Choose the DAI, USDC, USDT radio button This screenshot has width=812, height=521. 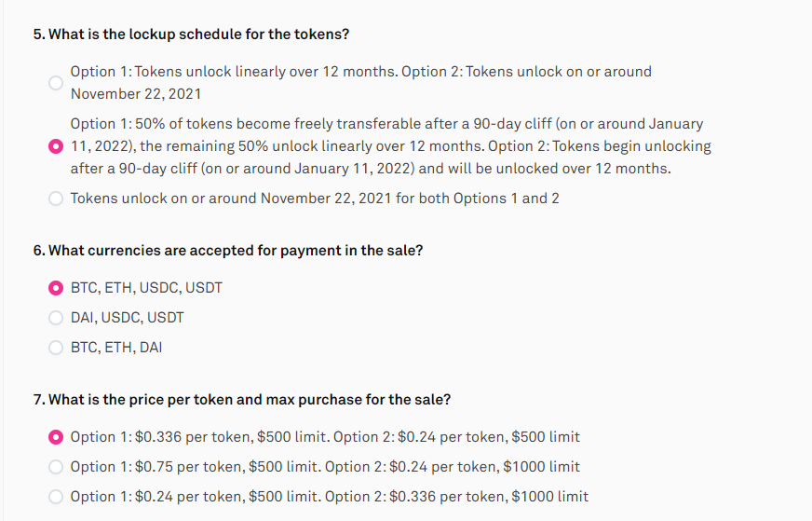(x=56, y=318)
